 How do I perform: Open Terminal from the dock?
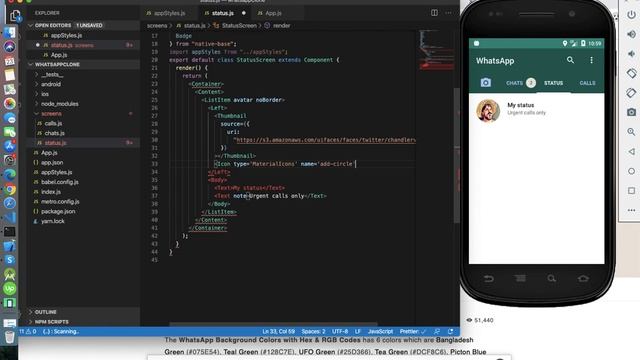click(10, 231)
